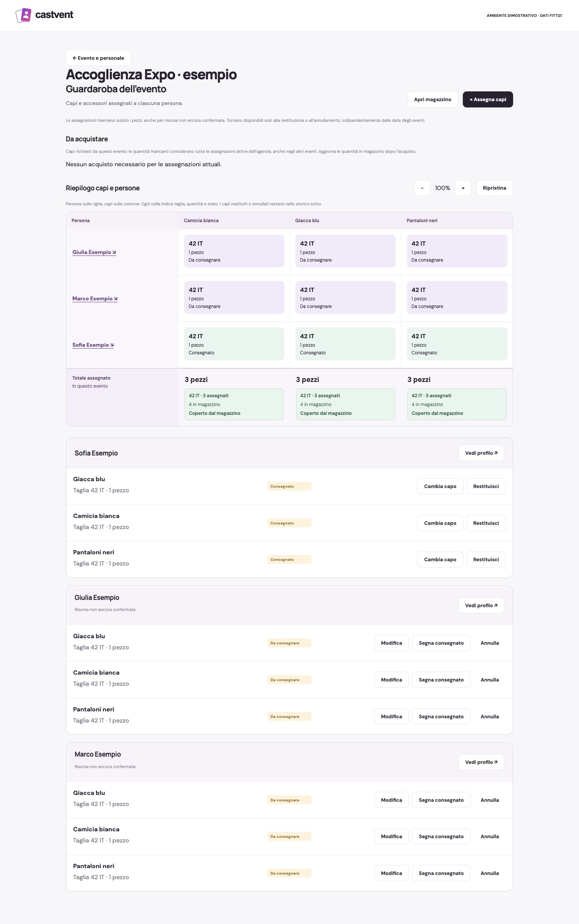Mark Giulia's Camicia bianca as consegnato

pos(441,680)
